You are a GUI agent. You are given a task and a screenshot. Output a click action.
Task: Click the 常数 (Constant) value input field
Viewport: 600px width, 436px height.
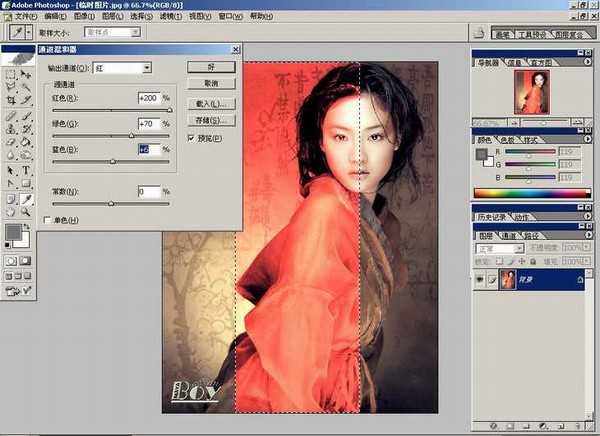(x=148, y=191)
